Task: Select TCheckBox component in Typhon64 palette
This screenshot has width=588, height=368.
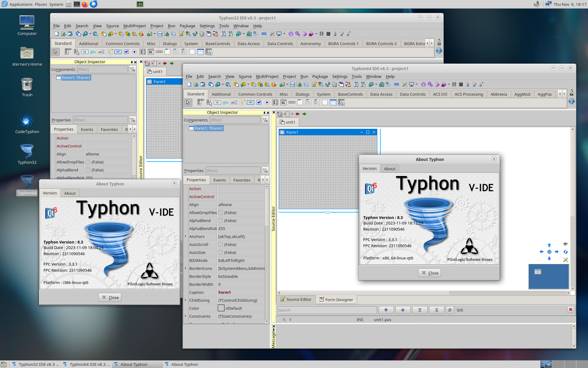Action: [x=259, y=102]
